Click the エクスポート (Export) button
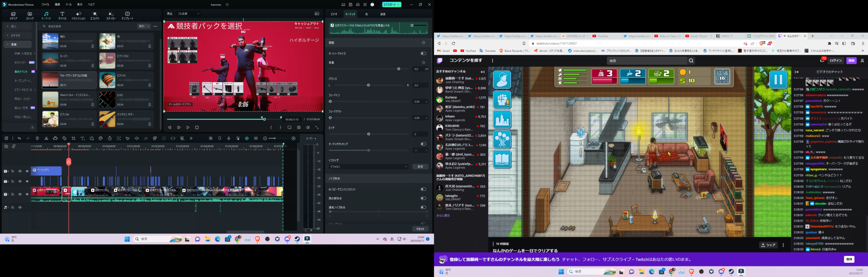This screenshot has width=868, height=277. click(391, 4)
